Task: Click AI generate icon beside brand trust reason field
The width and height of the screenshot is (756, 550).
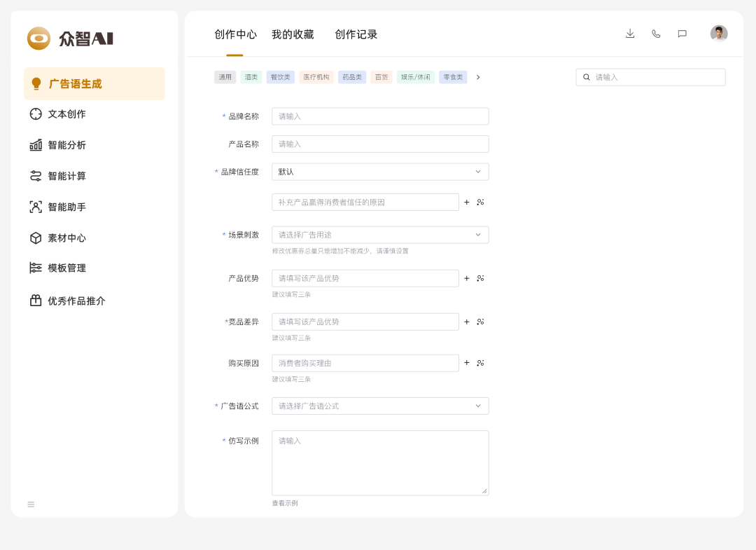Action: [480, 202]
